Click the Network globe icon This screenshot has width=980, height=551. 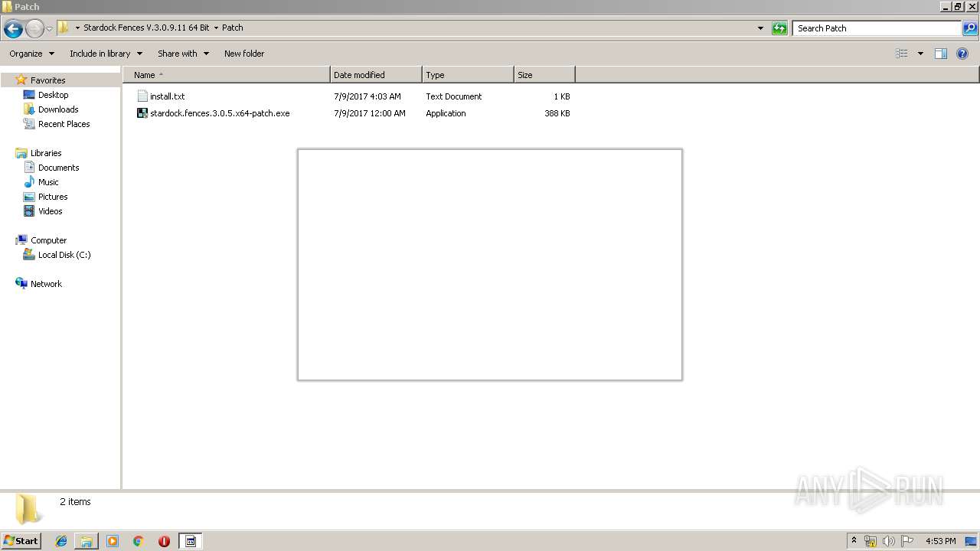[21, 283]
